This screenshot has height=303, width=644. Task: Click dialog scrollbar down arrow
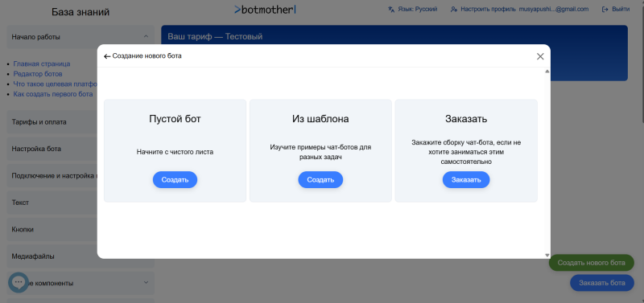pos(547,255)
